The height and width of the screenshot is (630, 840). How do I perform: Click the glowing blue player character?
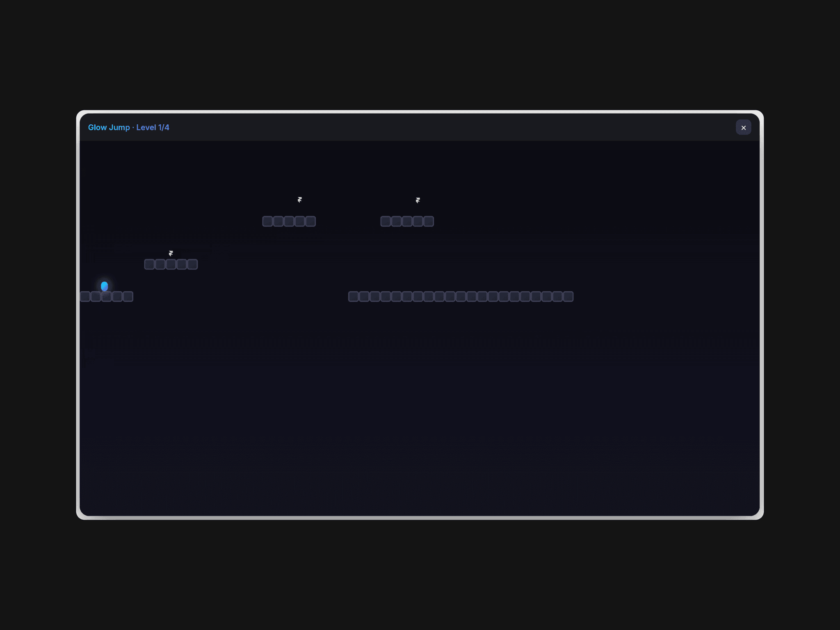[x=105, y=286]
